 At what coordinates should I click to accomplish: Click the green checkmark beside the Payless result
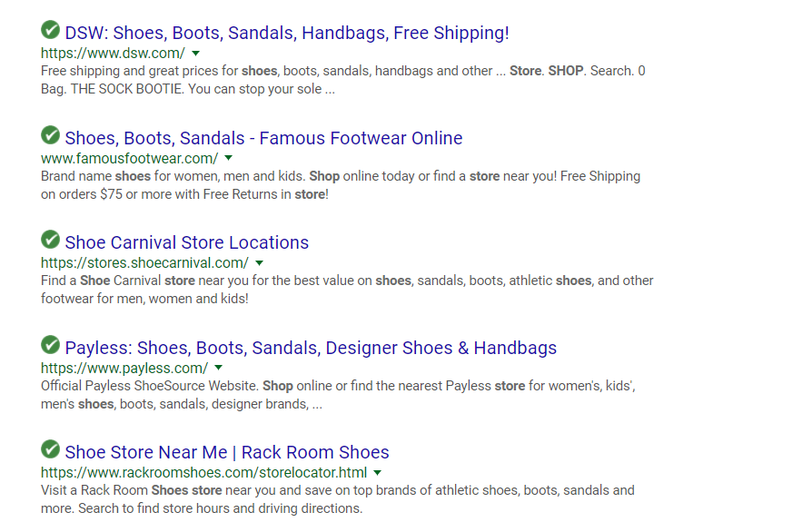(x=50, y=344)
